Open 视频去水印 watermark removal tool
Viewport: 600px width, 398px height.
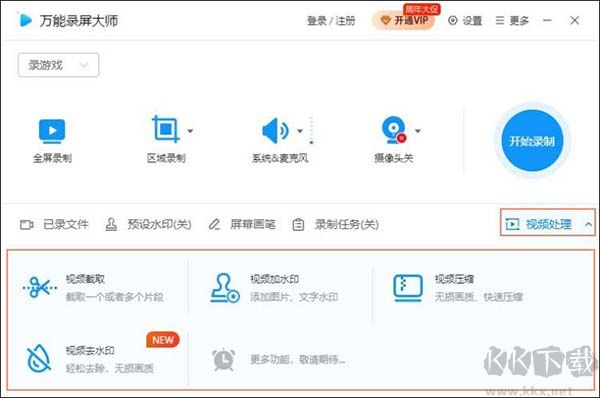tap(39, 359)
